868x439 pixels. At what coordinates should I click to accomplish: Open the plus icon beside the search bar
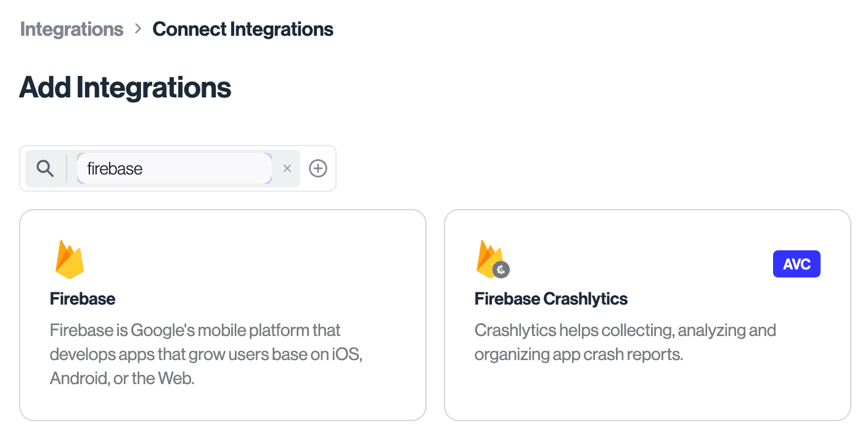tap(318, 168)
